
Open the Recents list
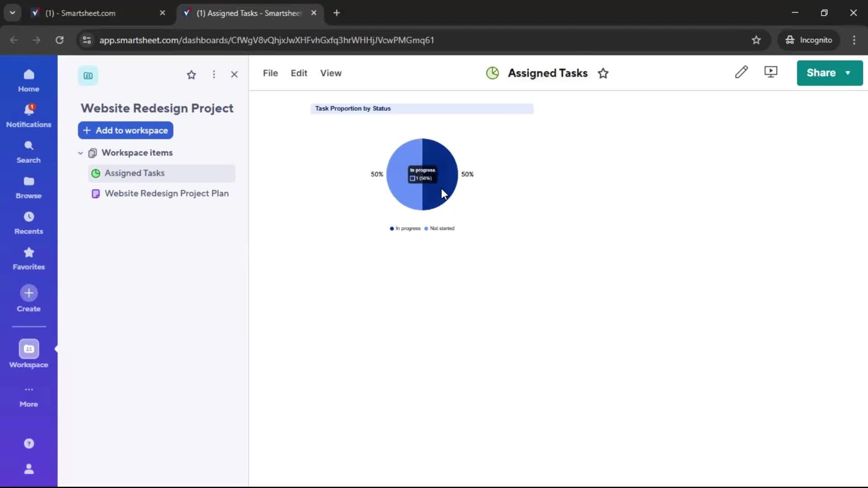pyautogui.click(x=28, y=222)
